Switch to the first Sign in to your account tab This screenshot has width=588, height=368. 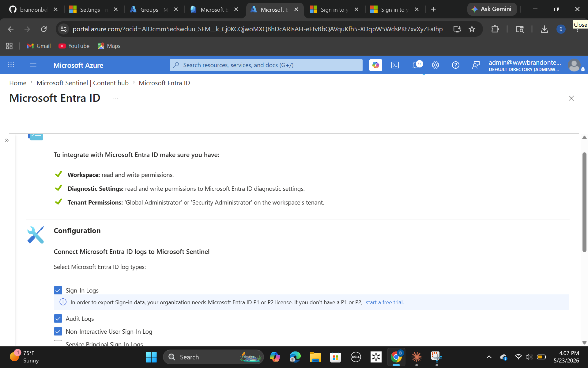(x=334, y=10)
